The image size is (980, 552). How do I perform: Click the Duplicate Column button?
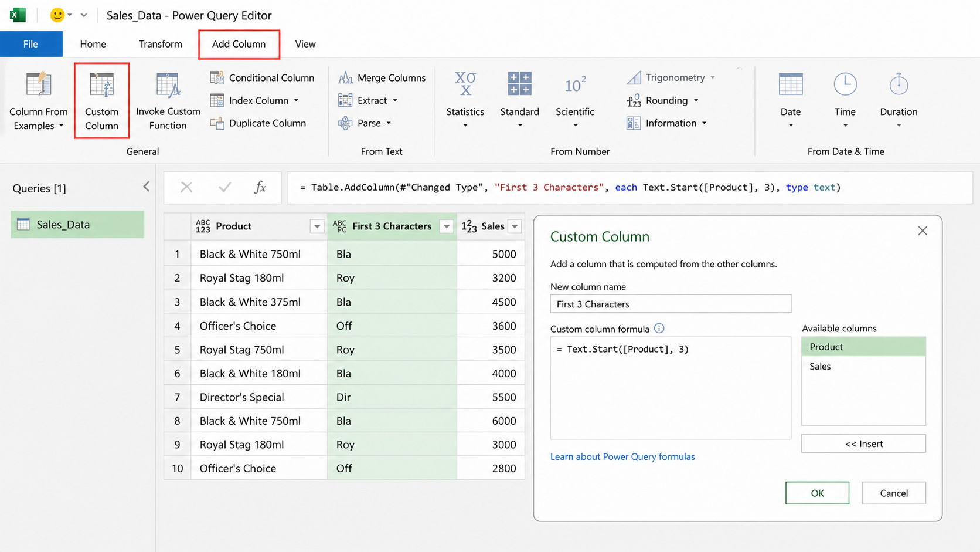pos(258,123)
